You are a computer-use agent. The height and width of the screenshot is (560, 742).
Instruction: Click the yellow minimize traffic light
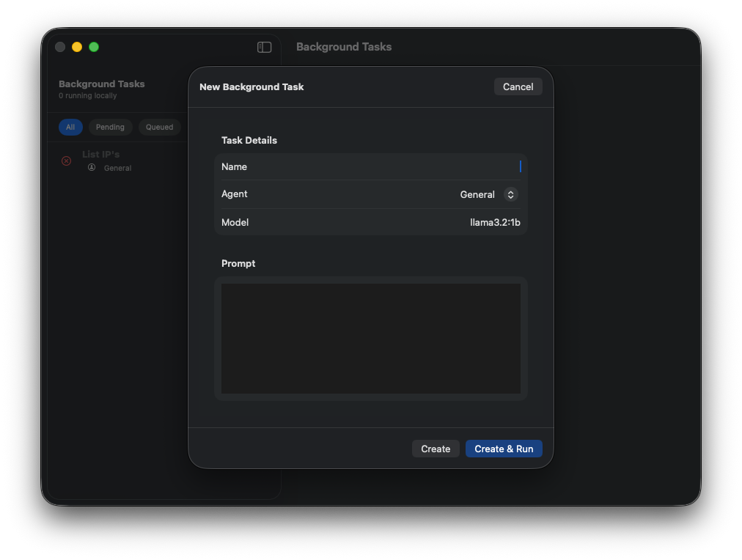pos(76,47)
